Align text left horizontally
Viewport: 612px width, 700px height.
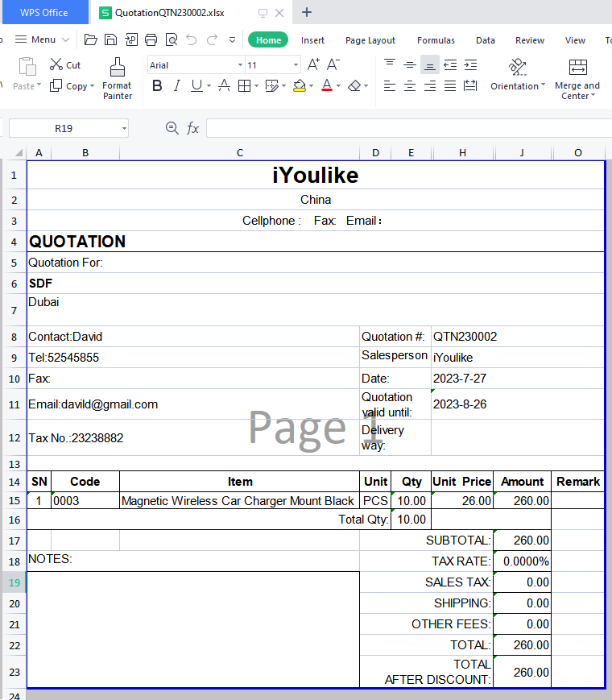(x=390, y=85)
